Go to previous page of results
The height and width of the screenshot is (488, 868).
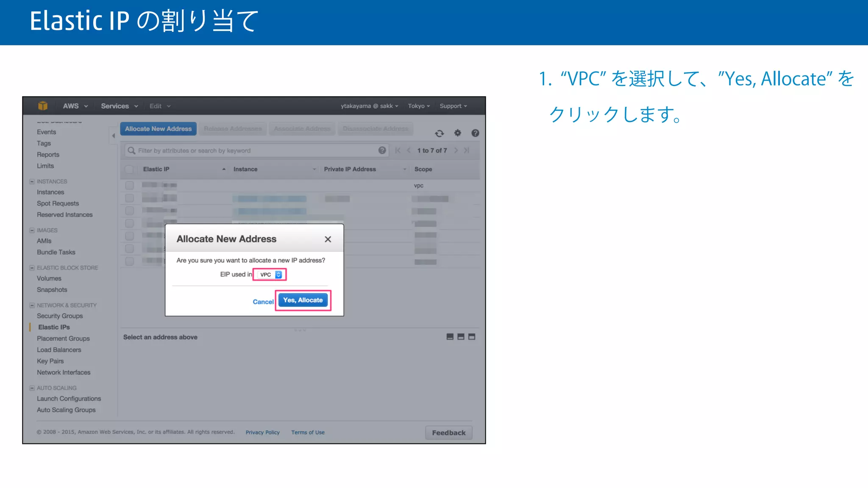(x=409, y=150)
